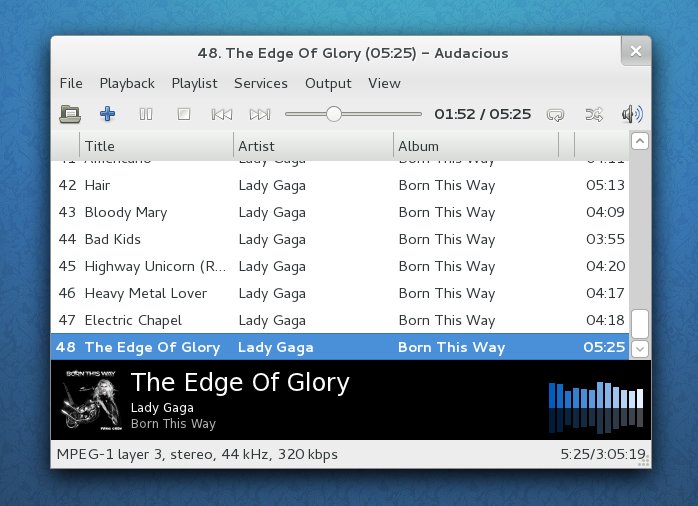
Task: Open the Services menu
Action: (x=261, y=83)
